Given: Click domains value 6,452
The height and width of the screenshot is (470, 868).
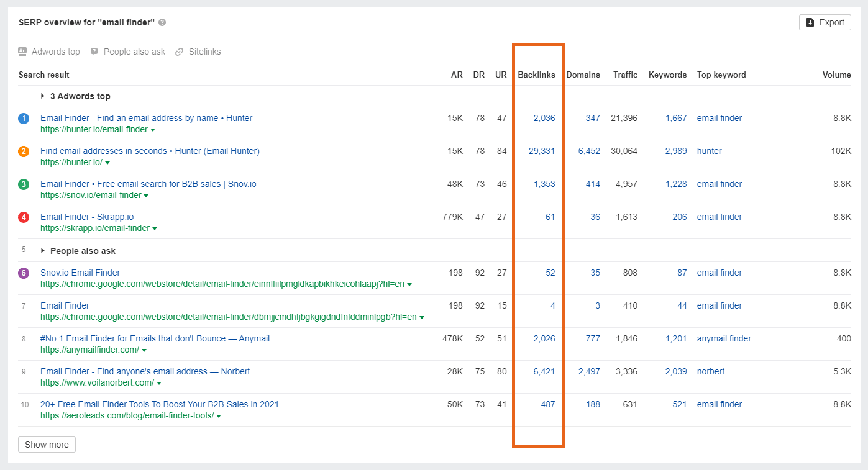Looking at the screenshot, I should point(589,151).
